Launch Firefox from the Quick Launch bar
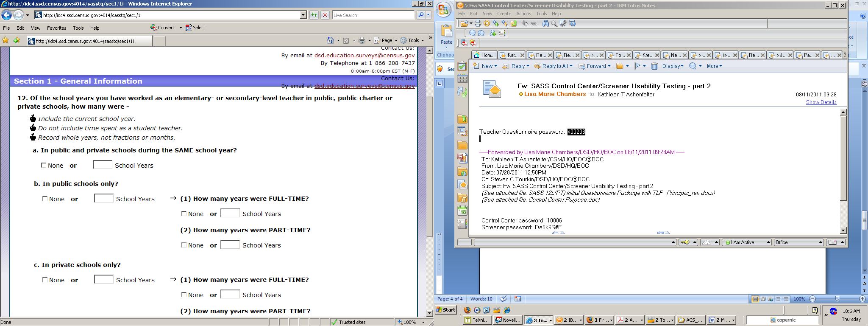Screen dimensions: 868x326 pos(467,310)
